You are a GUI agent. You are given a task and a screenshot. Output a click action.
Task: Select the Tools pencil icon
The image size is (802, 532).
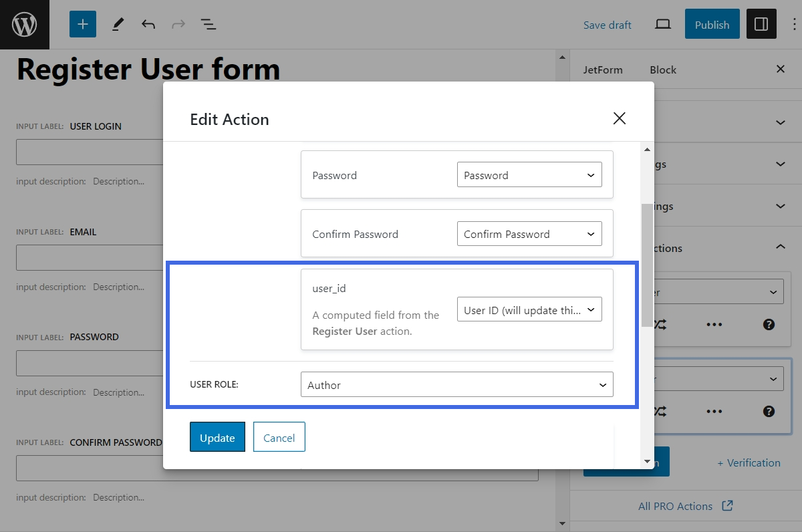click(x=118, y=24)
